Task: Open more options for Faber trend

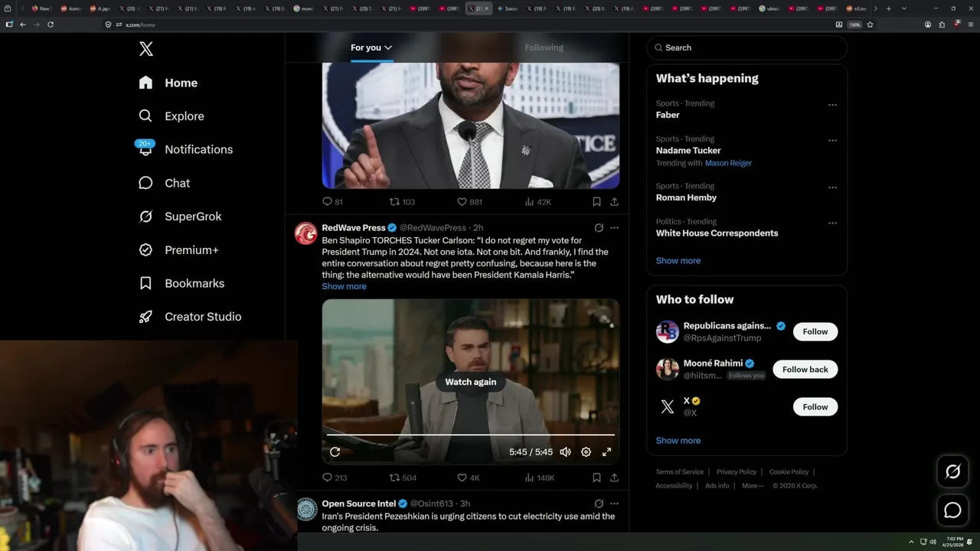Action: [x=832, y=105]
